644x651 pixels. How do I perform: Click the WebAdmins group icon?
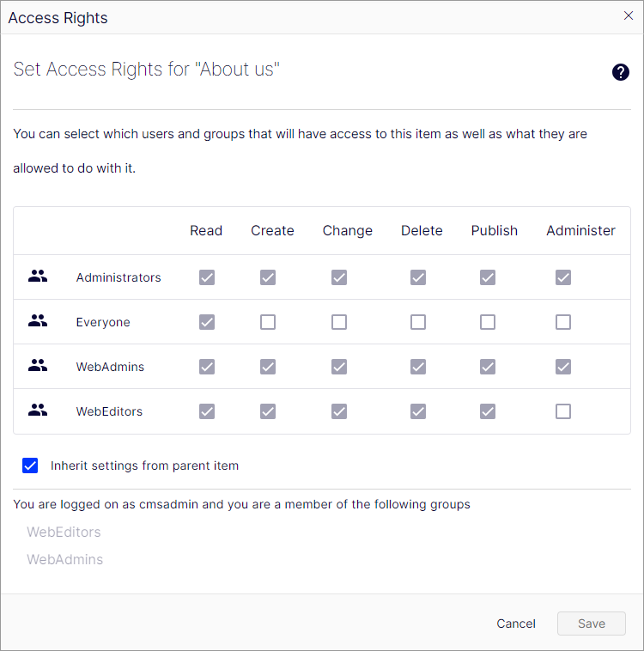pos(38,365)
